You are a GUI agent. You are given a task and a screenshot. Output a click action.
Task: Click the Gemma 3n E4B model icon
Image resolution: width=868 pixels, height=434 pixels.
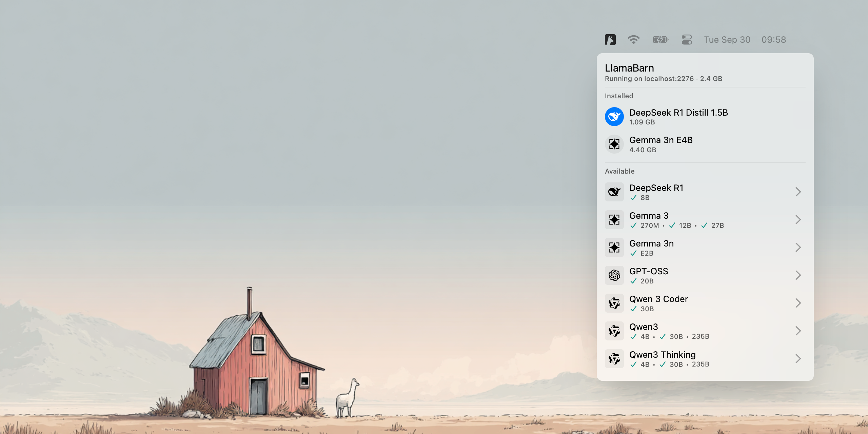[x=614, y=144]
